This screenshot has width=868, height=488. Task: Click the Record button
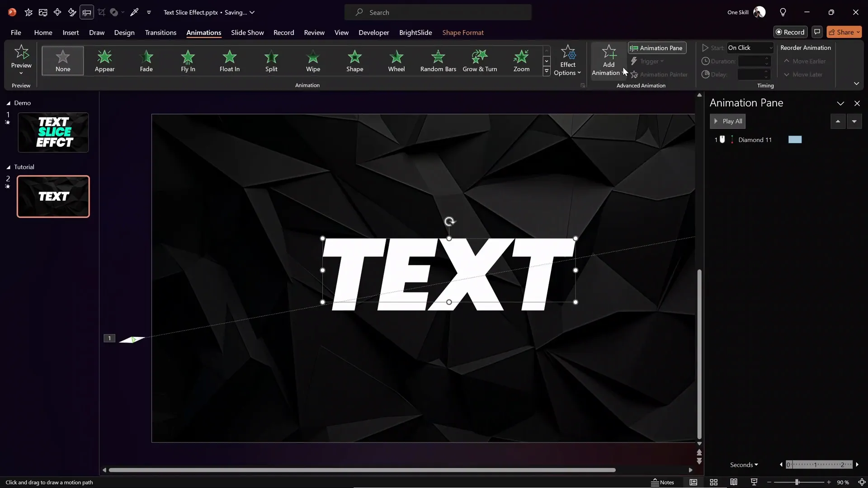(790, 32)
